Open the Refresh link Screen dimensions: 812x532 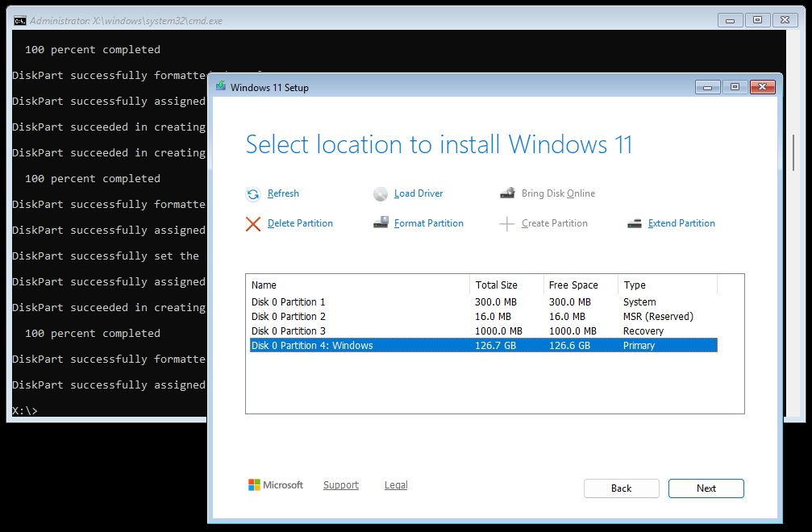click(283, 193)
